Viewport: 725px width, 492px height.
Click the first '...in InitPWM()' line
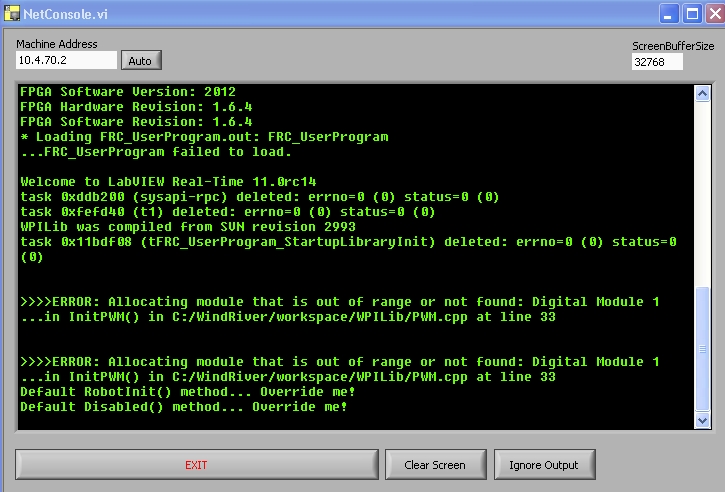[x=288, y=317]
